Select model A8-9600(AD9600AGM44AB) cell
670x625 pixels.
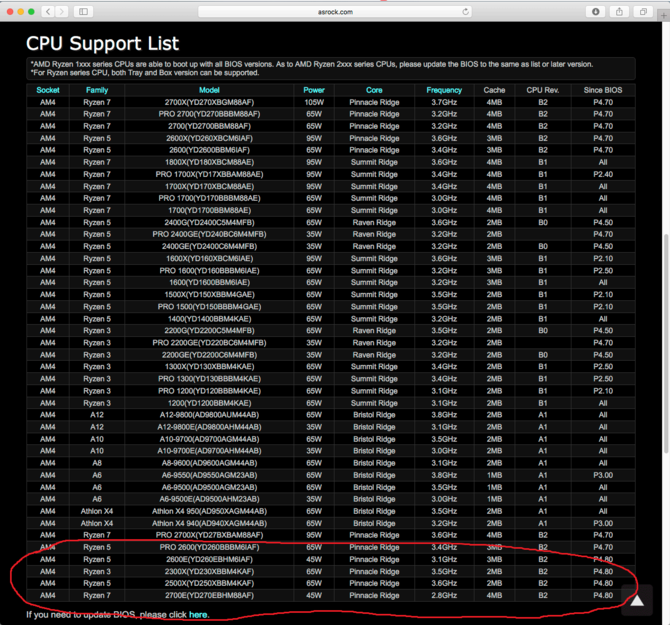[x=209, y=463]
